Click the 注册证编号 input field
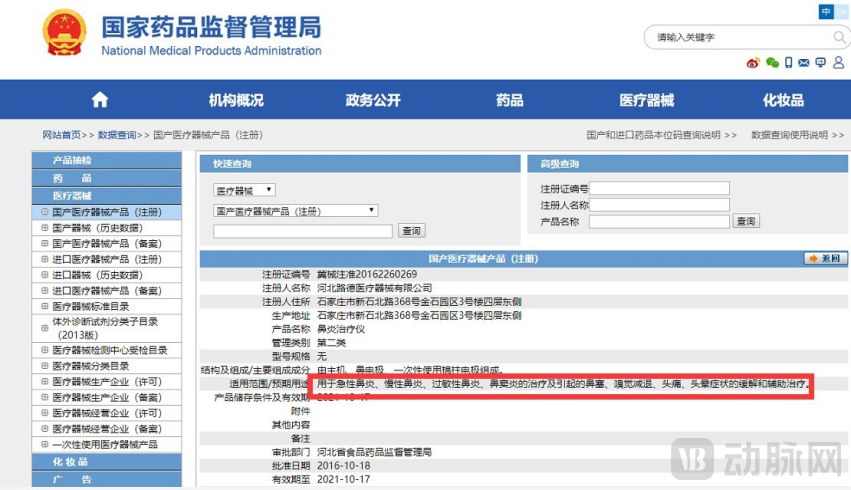 (x=659, y=188)
